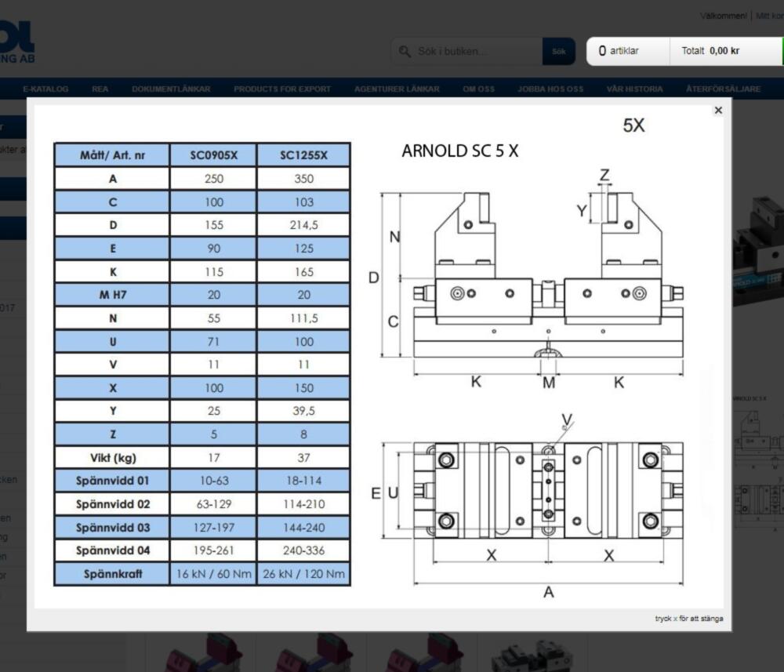
Task: Close the lightbox with the X icon
Action: (x=718, y=111)
